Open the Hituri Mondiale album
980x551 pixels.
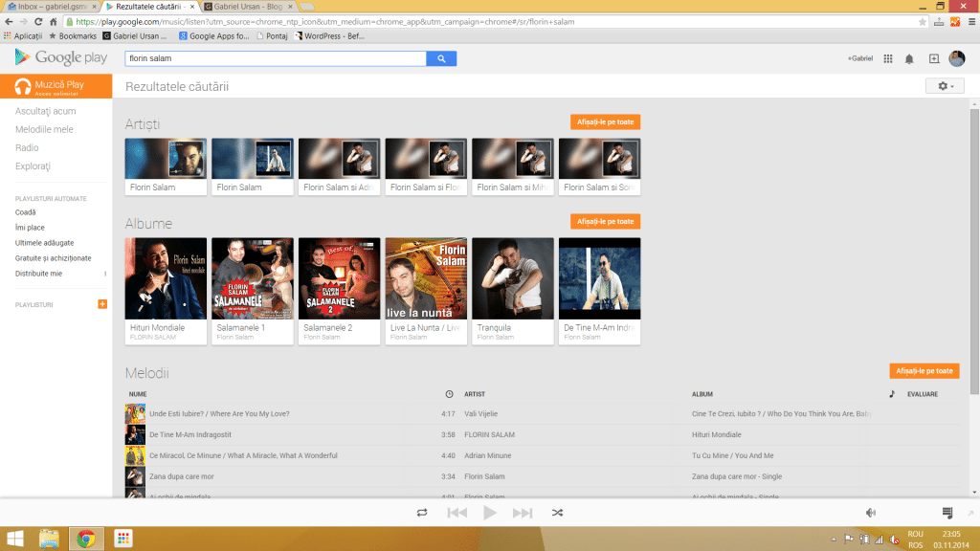pos(166,291)
